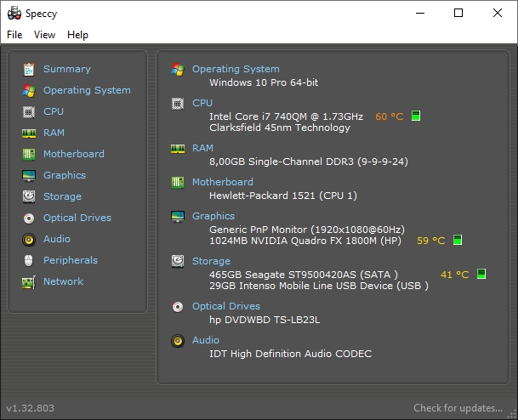Click the CPU chip icon in sidebar

[29, 112]
